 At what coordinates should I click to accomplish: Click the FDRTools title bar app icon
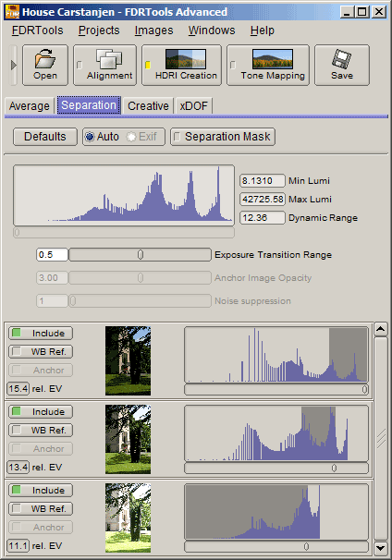coord(12,12)
